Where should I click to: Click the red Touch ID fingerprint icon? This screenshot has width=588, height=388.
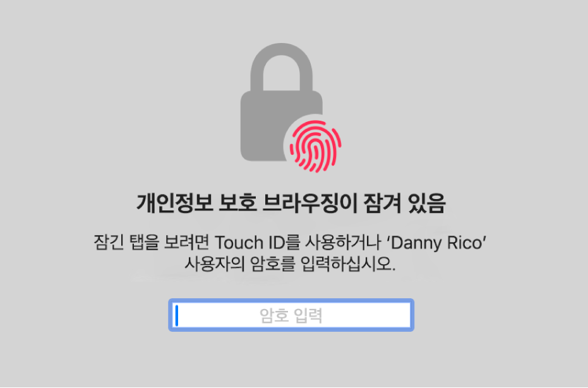pyautogui.click(x=315, y=147)
